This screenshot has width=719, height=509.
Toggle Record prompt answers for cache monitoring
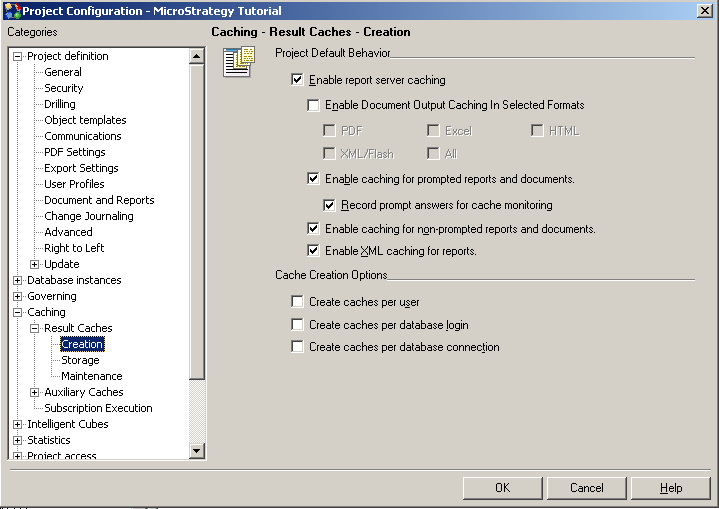[329, 205]
